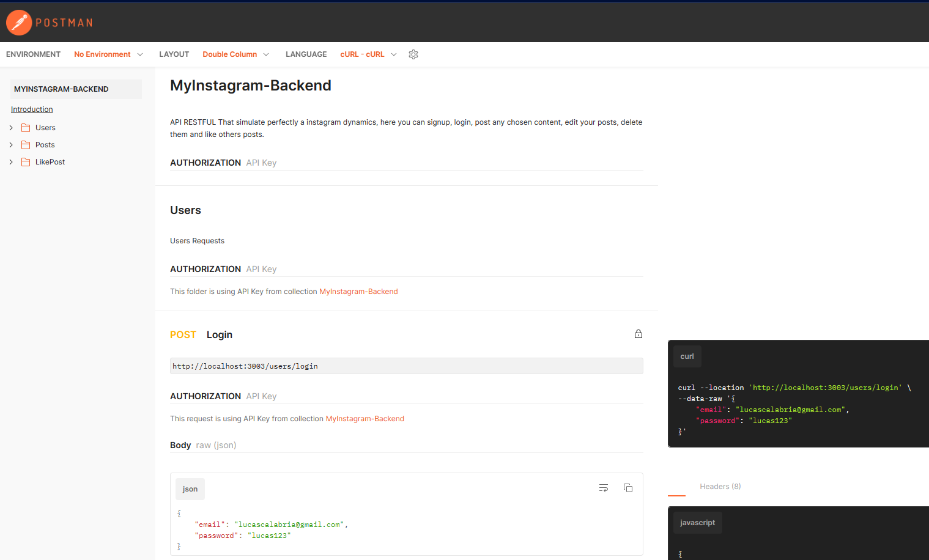Click the LAYOUT label in toolbar

tap(174, 54)
